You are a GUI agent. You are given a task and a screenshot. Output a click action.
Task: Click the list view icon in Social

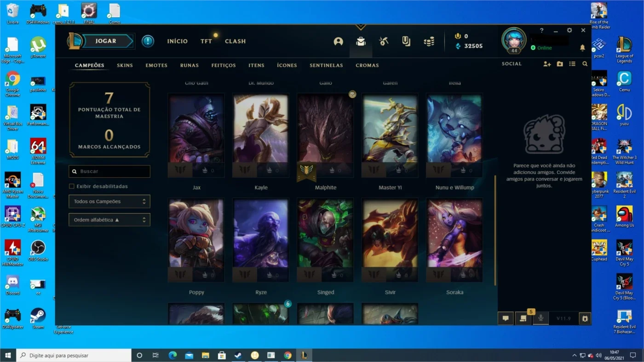point(572,64)
